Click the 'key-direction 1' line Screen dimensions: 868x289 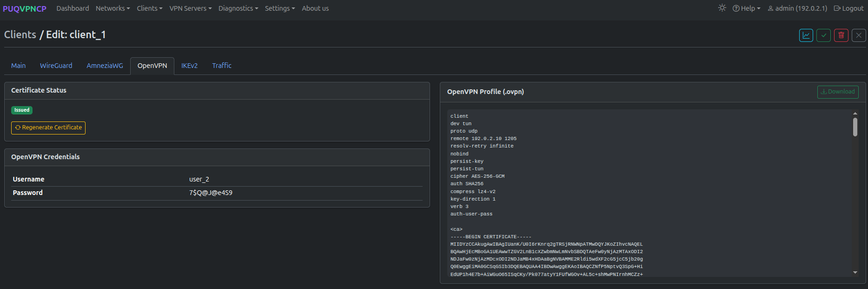(x=473, y=199)
